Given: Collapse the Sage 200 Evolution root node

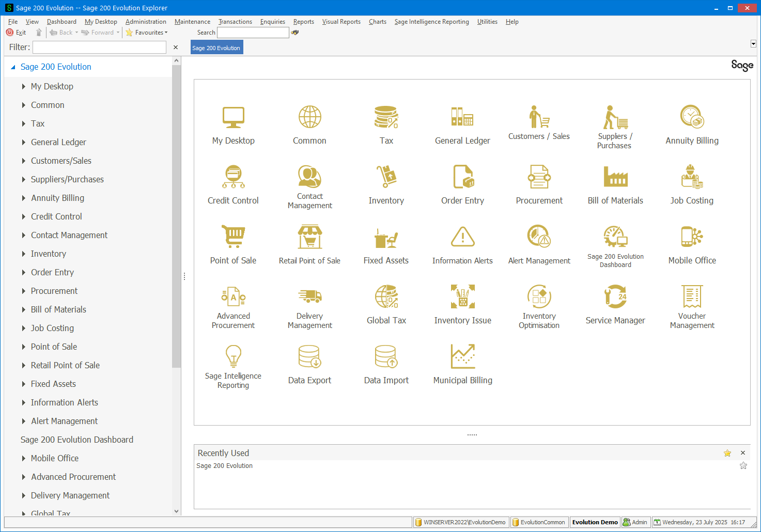Looking at the screenshot, I should (13, 67).
